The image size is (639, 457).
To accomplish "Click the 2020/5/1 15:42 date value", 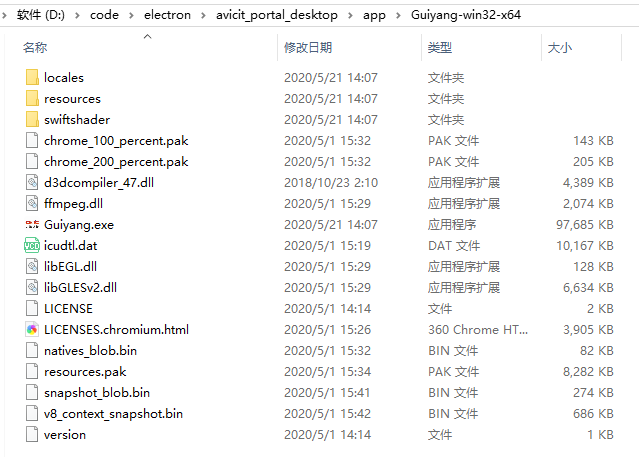I will click(328, 414).
